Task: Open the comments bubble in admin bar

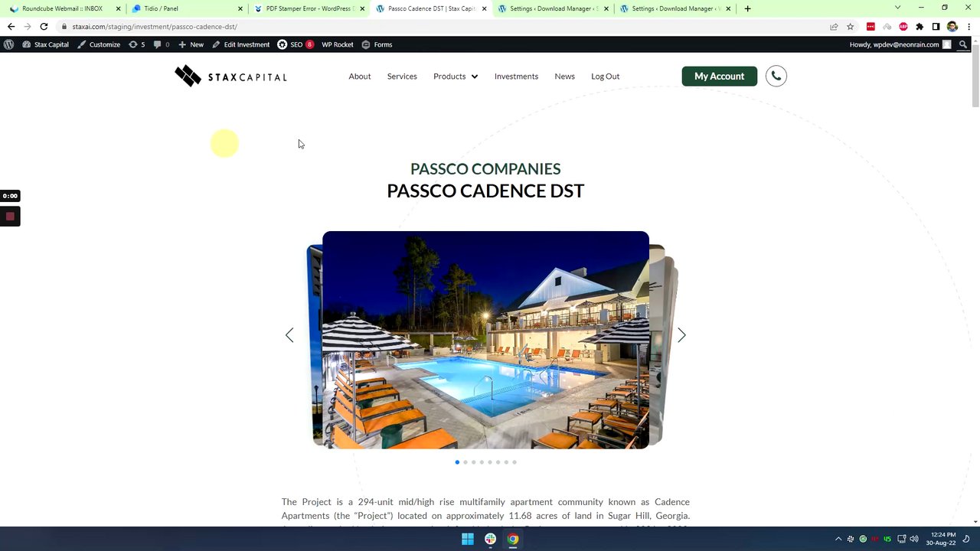Action: coord(162,44)
